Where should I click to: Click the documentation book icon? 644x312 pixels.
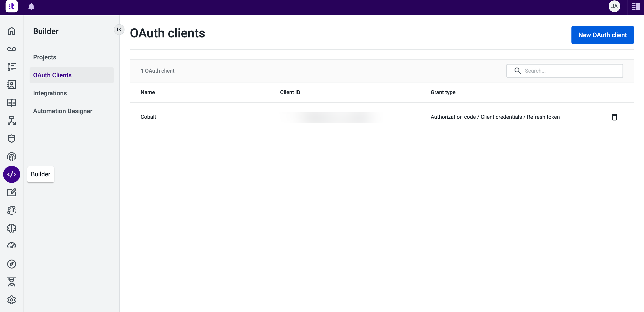[11, 103]
